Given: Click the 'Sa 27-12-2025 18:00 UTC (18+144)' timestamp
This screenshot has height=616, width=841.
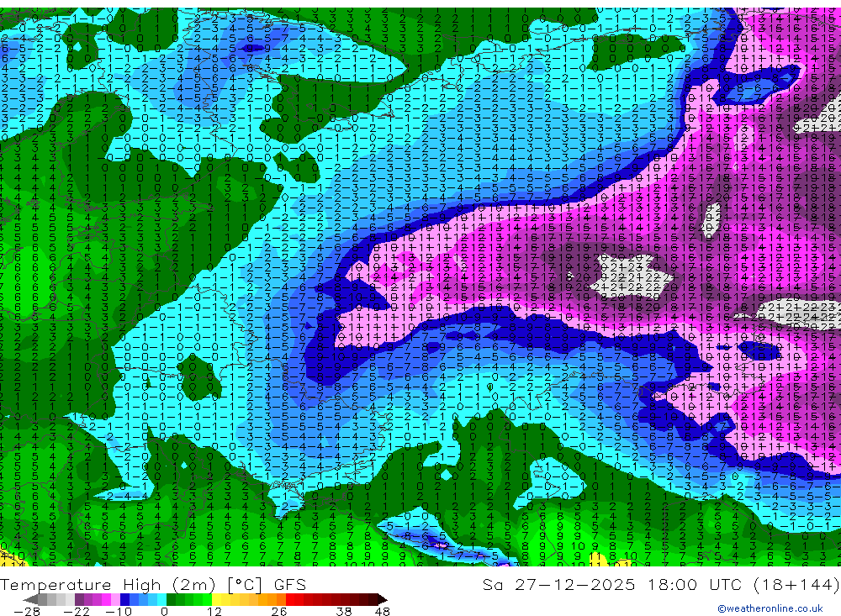Looking at the screenshot, I should coord(661,584).
